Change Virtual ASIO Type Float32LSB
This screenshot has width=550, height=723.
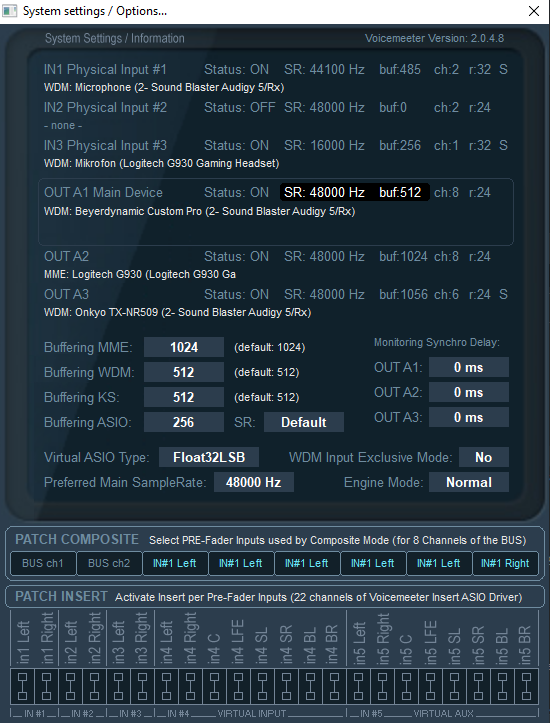point(209,457)
